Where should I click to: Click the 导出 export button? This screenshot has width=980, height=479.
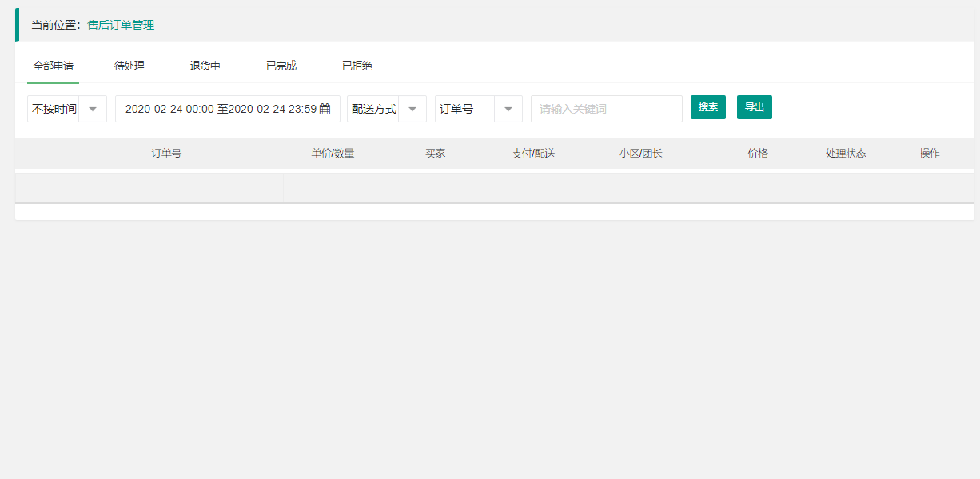[755, 107]
